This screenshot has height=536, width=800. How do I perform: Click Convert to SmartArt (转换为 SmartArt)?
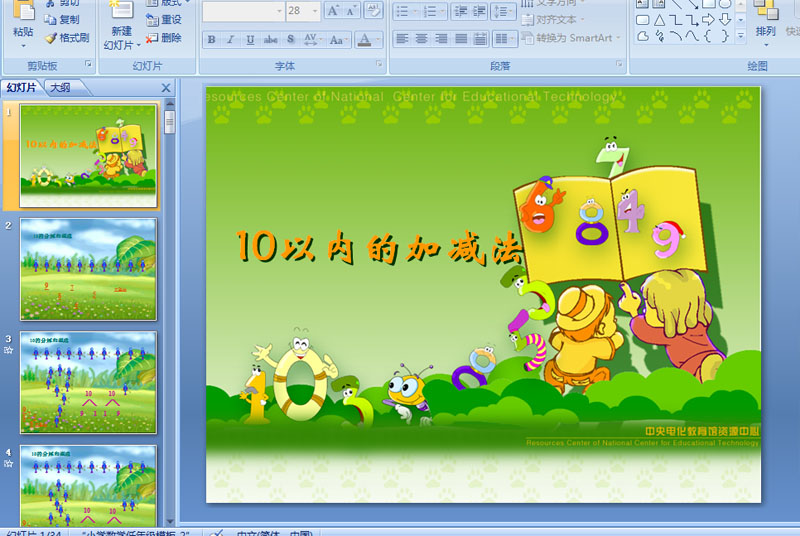click(571, 38)
